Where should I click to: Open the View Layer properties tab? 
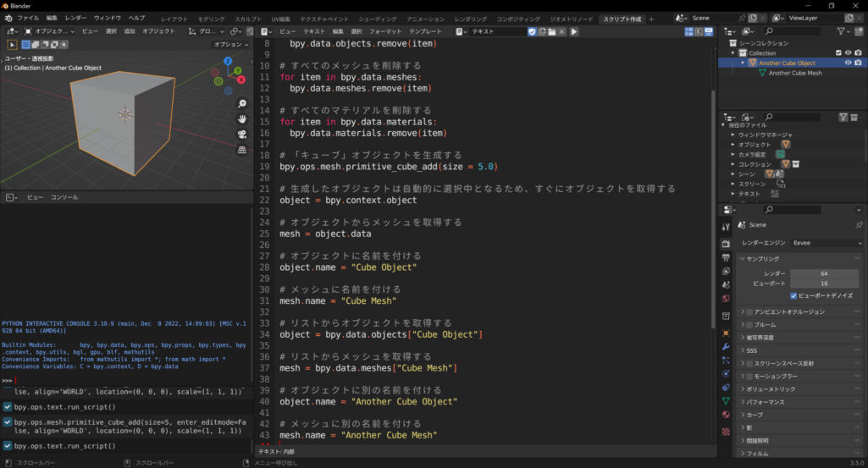point(726,271)
